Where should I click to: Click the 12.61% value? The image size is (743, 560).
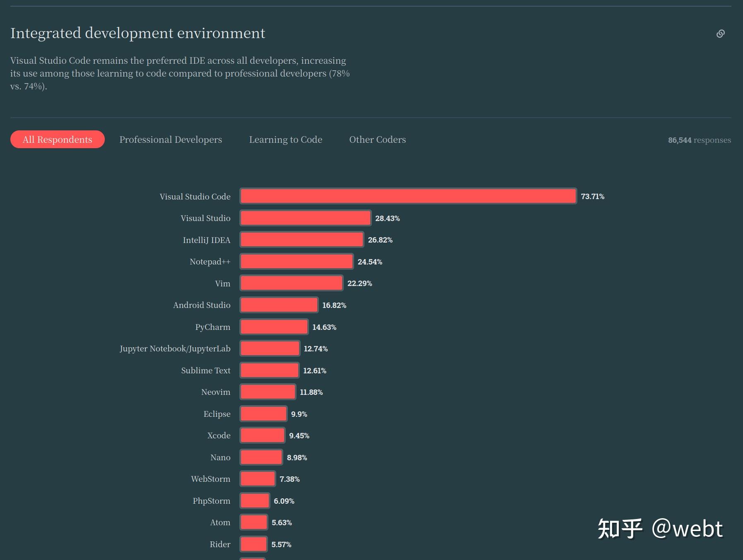[x=315, y=370]
